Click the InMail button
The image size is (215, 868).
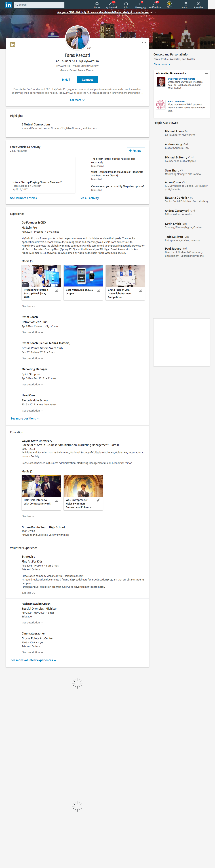(66, 80)
